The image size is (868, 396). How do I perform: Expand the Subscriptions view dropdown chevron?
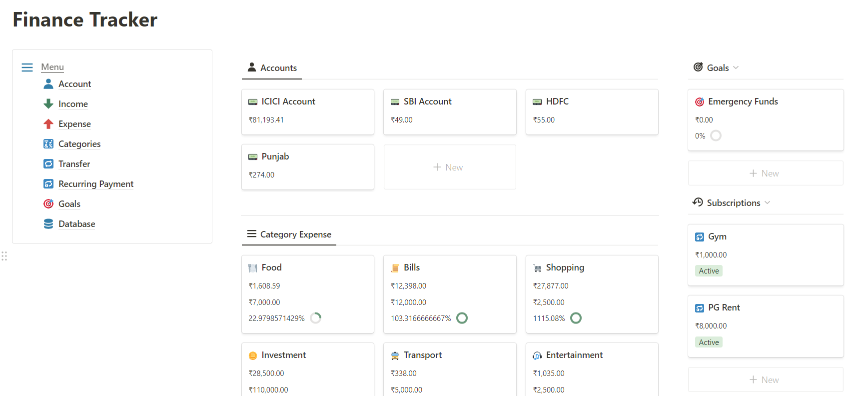pyautogui.click(x=768, y=203)
